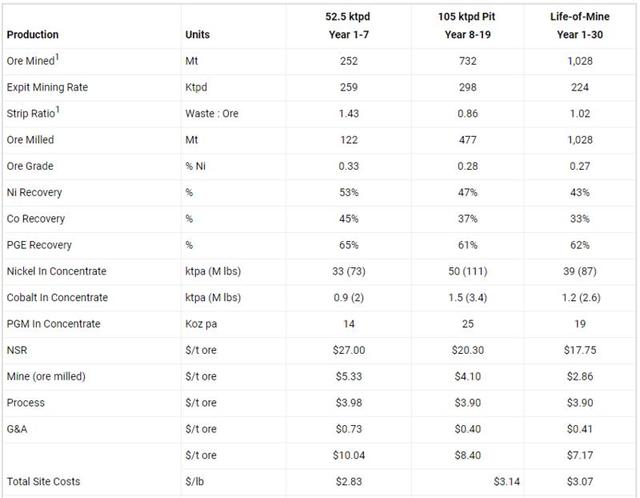The image size is (640, 498).
Task: Select the NSR $27.00 cell
Action: (x=349, y=350)
